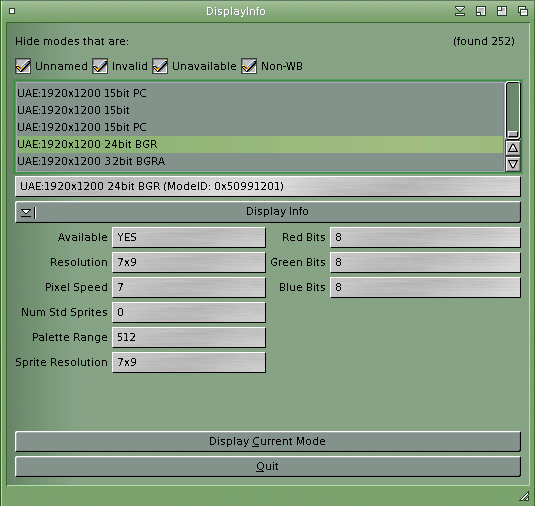Screen dimensions: 535x506
Task: Click the window resize gadget
Action: click(x=524, y=496)
